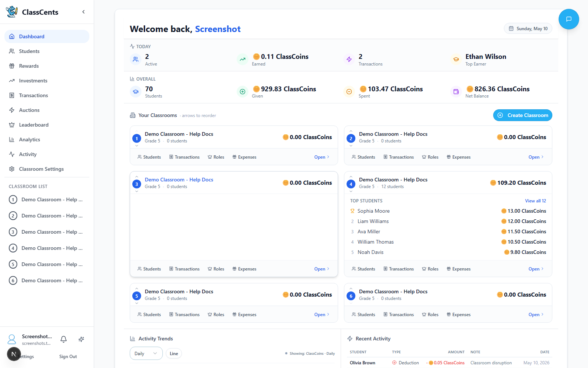Click the Classroom disruption note
588x368 pixels.
491,362
